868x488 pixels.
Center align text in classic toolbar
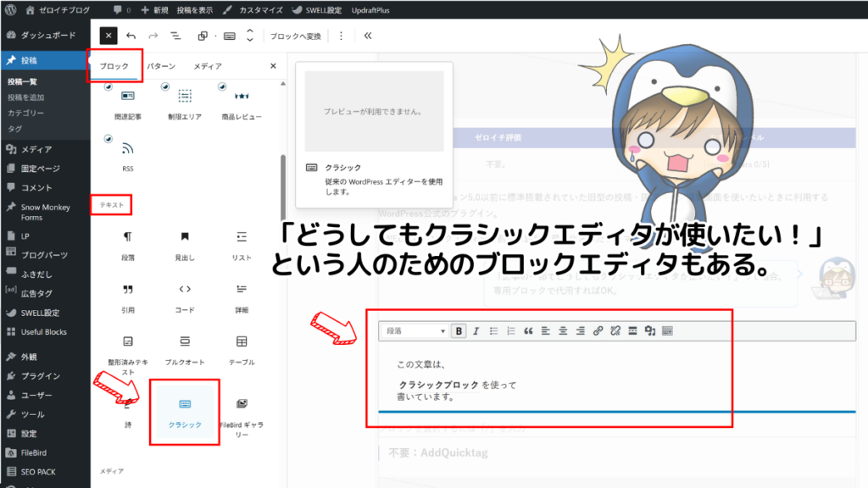(563, 331)
